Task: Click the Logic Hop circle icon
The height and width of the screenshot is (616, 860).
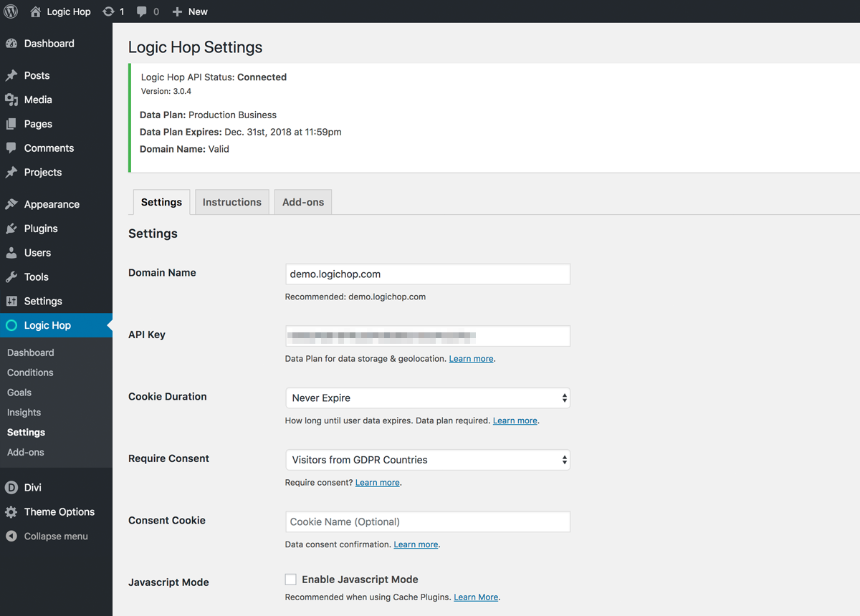Action: 11,325
